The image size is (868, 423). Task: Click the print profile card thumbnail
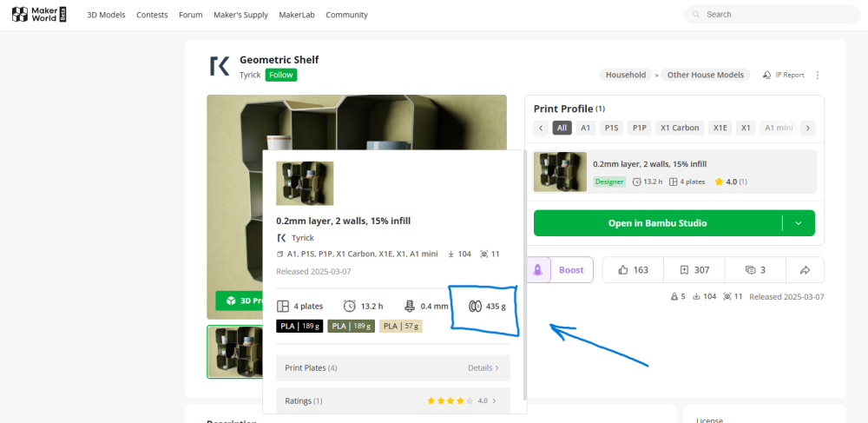560,172
